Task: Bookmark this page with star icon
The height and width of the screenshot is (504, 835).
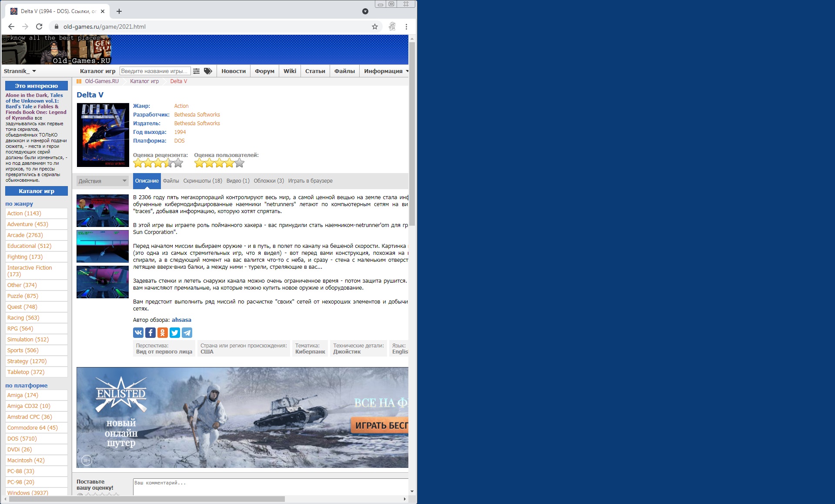Action: coord(374,27)
